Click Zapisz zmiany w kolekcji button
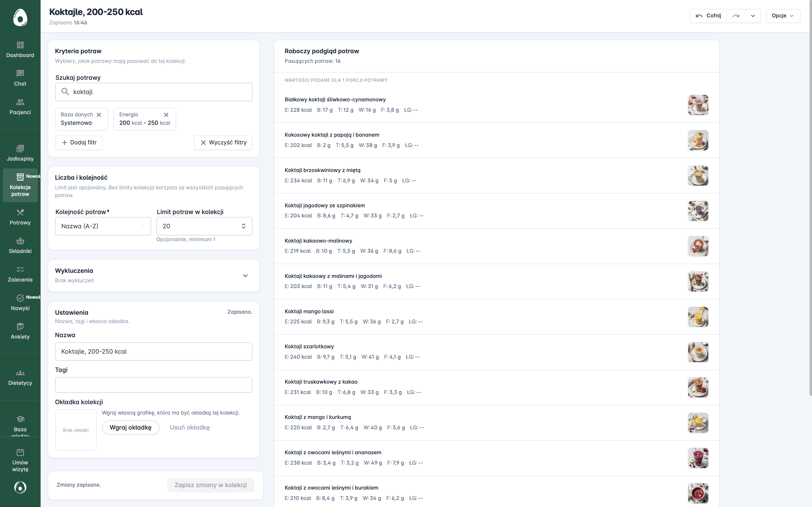The image size is (812, 507). 210,485
